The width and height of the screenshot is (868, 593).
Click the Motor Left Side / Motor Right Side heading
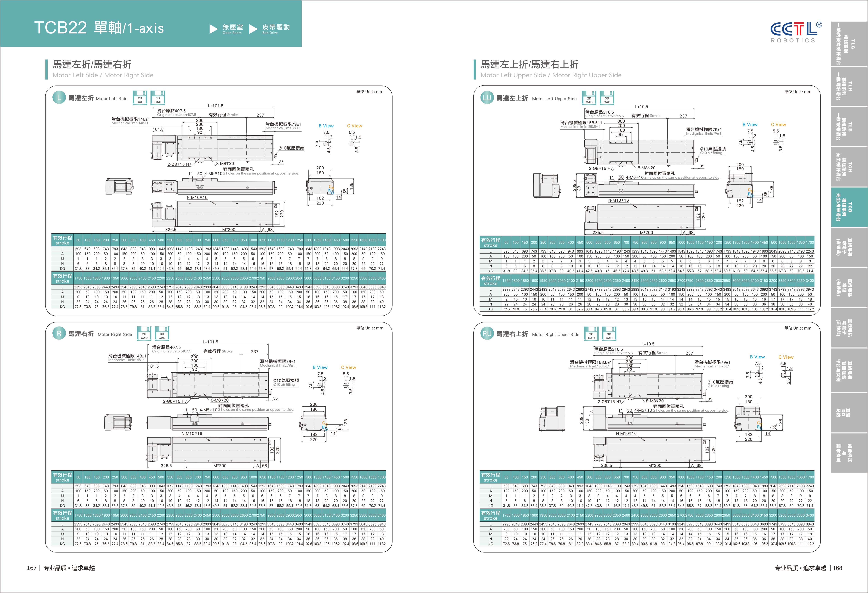point(103,75)
